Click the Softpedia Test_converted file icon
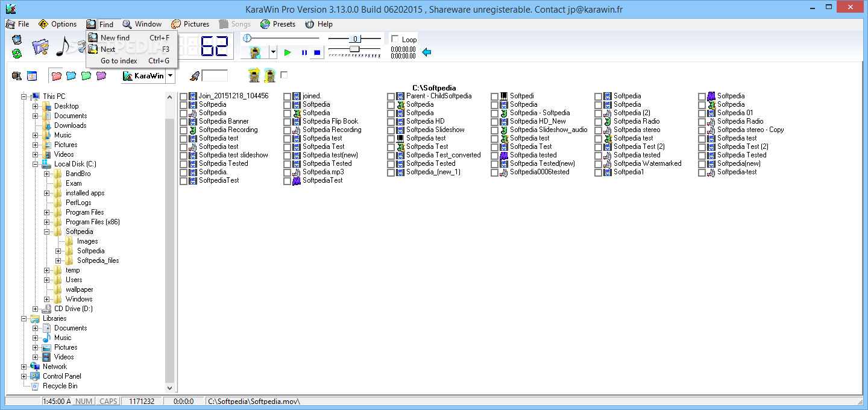Screen dimensions: 868x410 click(400, 155)
